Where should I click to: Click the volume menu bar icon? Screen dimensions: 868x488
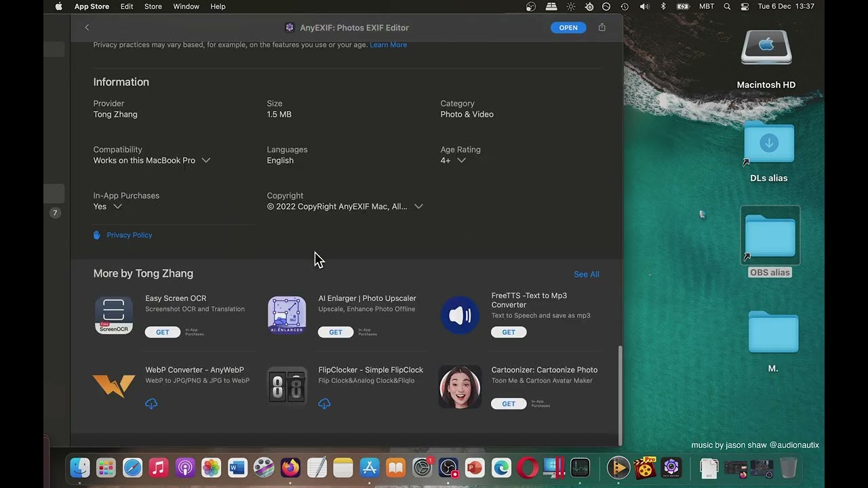pyautogui.click(x=644, y=6)
